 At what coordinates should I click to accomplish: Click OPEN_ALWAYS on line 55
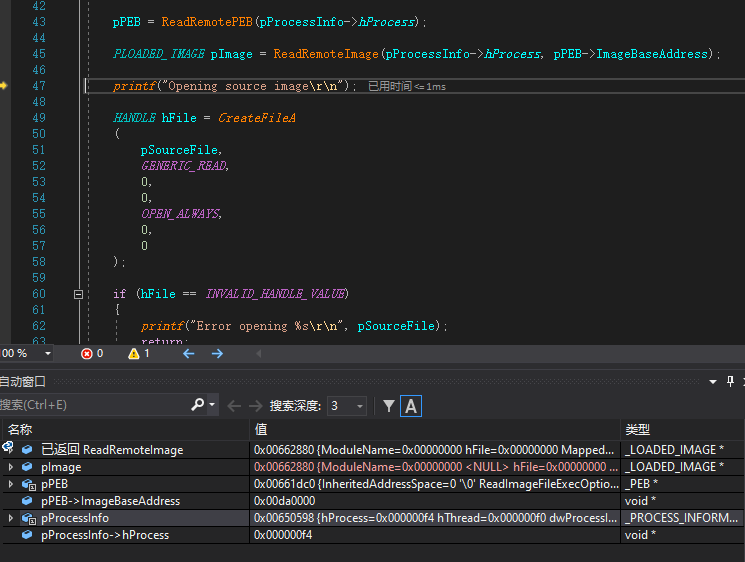tap(181, 214)
